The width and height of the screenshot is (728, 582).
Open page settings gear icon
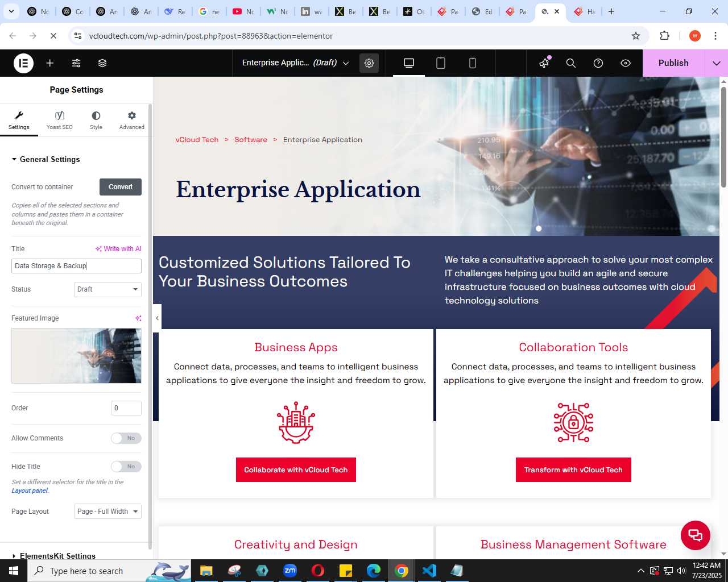pos(369,63)
